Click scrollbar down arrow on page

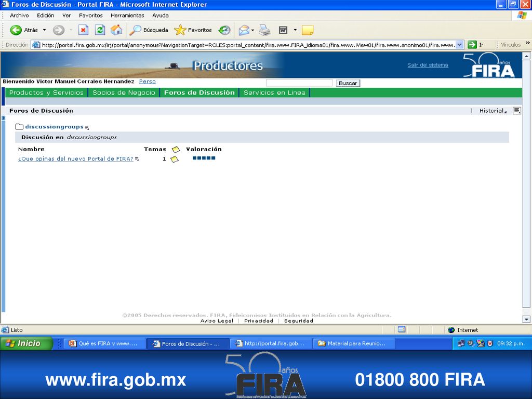point(526,320)
